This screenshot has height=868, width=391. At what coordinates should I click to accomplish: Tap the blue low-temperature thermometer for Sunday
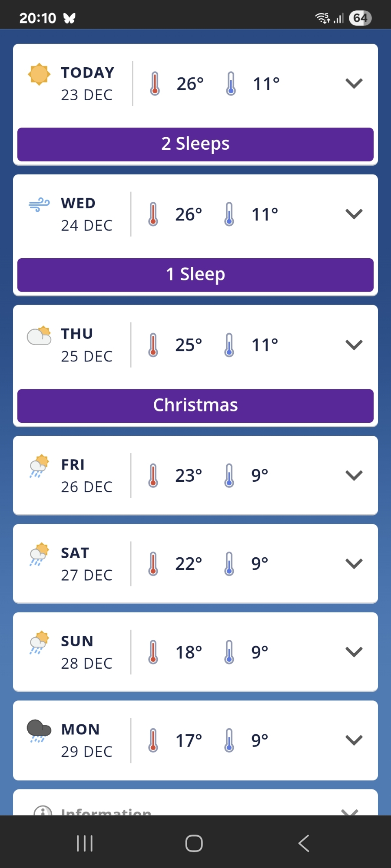click(x=229, y=652)
